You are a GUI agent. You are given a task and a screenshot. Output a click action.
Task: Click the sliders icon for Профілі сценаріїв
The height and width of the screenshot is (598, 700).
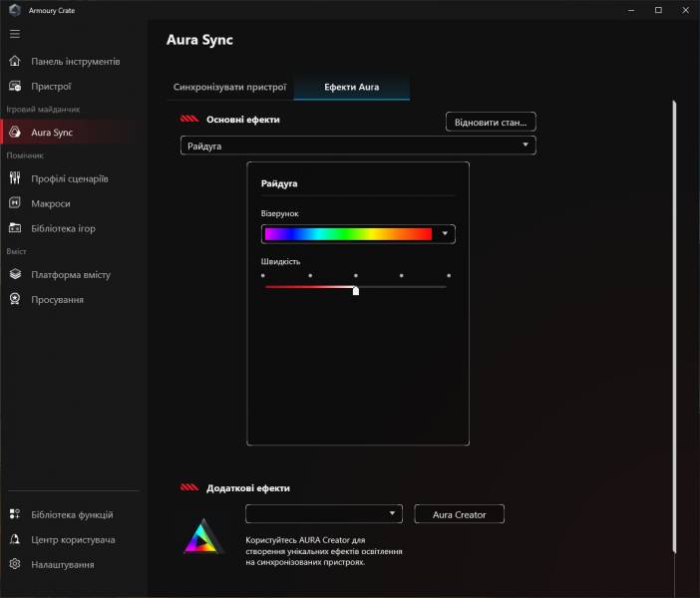coord(15,178)
